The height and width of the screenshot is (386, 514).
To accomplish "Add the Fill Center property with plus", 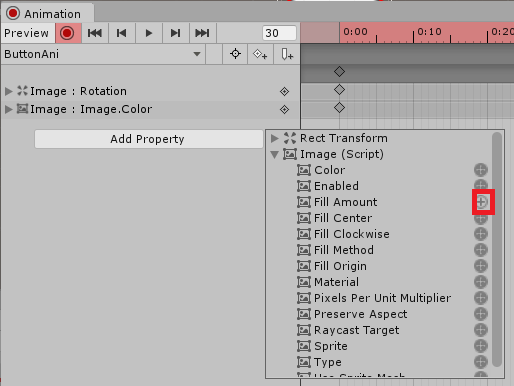I will tap(481, 219).
